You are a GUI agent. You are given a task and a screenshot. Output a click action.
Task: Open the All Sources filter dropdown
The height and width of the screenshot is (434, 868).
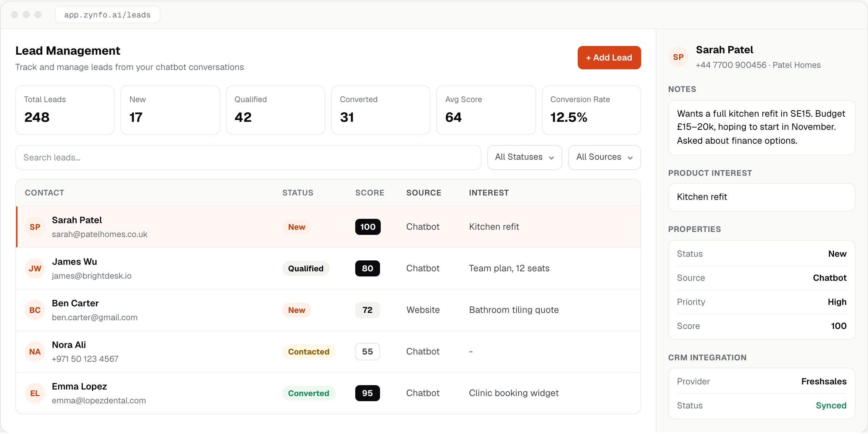coord(604,157)
